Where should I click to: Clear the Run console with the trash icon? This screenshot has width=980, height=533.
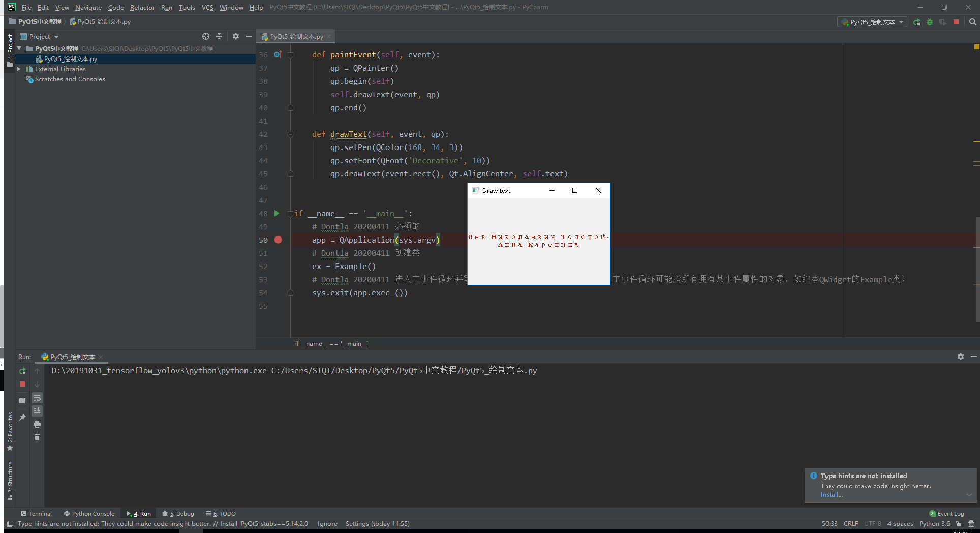click(37, 437)
